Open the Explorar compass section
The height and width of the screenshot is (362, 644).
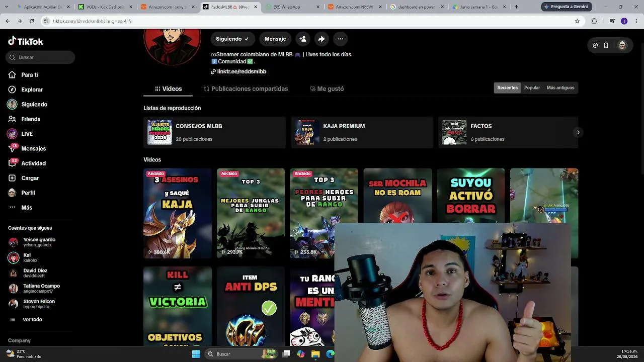pos(25,89)
